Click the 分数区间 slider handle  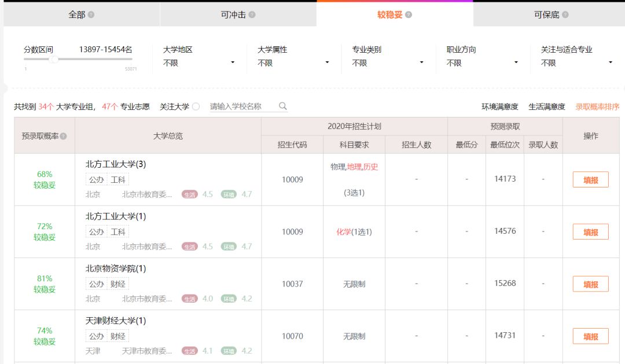[x=54, y=60]
